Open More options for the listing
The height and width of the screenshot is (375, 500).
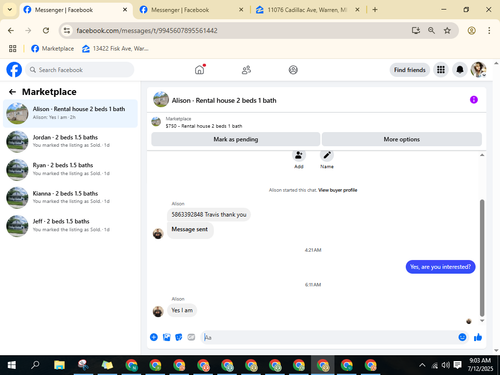pos(402,139)
